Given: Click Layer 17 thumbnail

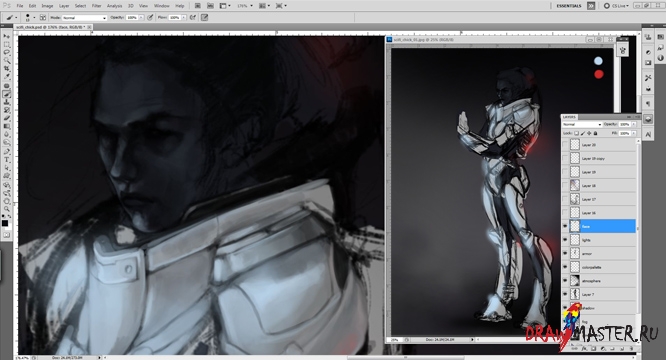Looking at the screenshot, I should click(575, 199).
